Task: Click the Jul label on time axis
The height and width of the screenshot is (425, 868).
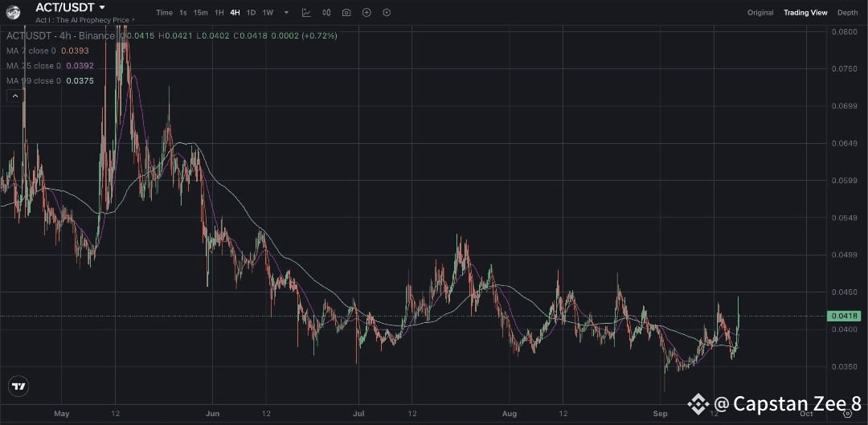Action: (358, 414)
